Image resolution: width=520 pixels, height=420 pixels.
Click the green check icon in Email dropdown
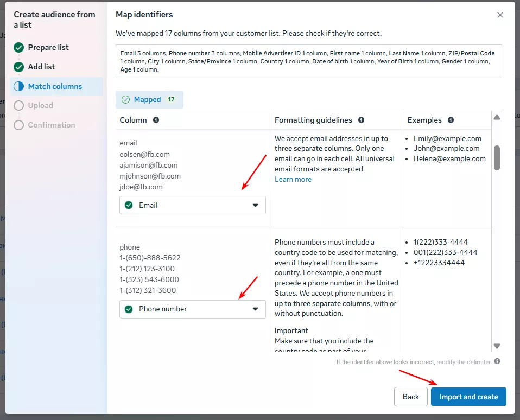[x=129, y=205]
